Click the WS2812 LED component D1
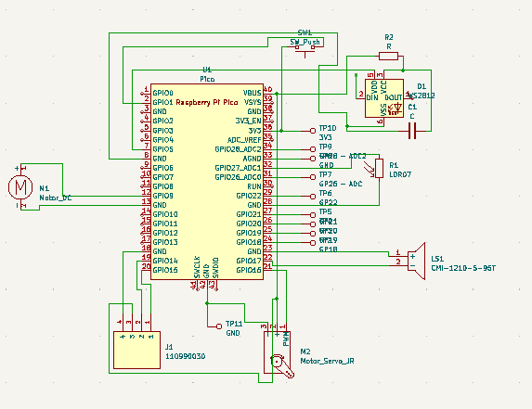The height and width of the screenshot is (409, 532). pos(384,98)
